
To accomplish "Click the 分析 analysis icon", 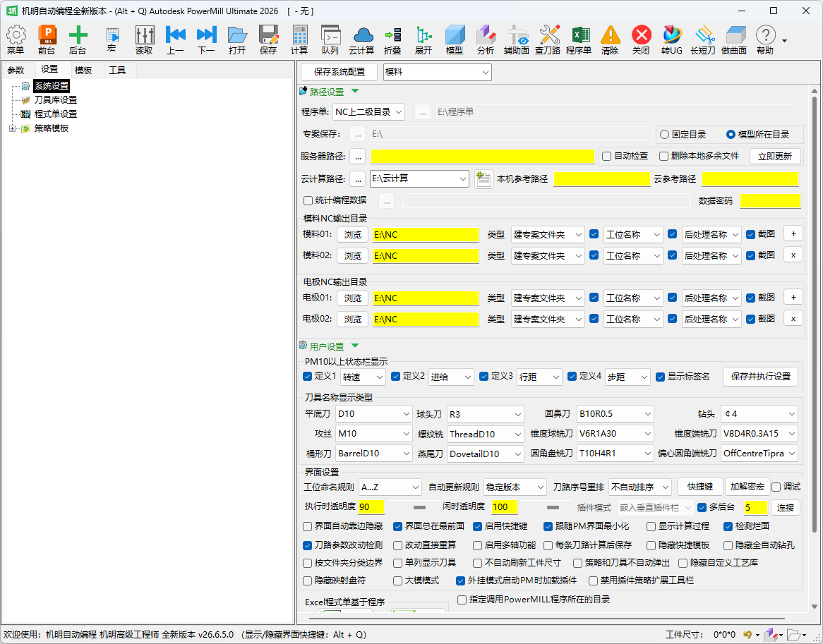I will 486,40.
